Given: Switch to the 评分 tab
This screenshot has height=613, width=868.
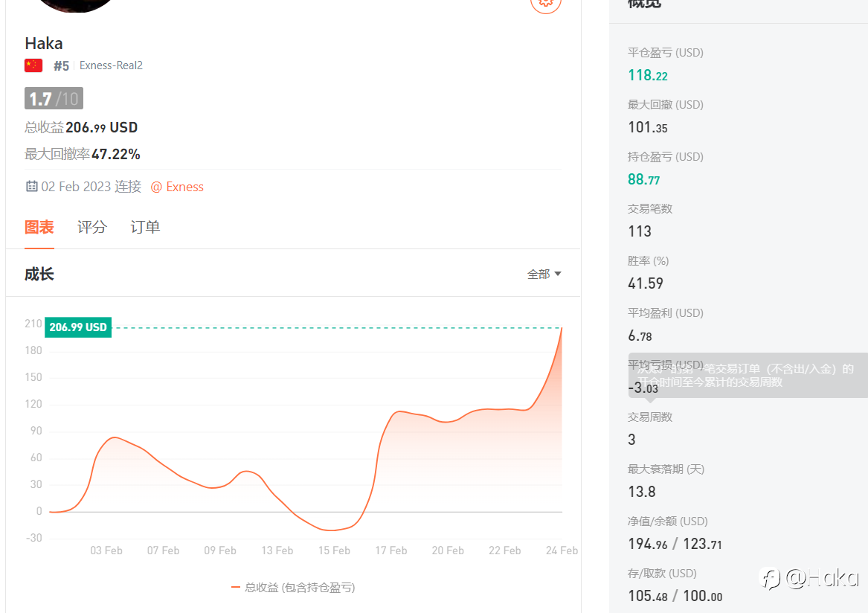Looking at the screenshot, I should point(92,227).
